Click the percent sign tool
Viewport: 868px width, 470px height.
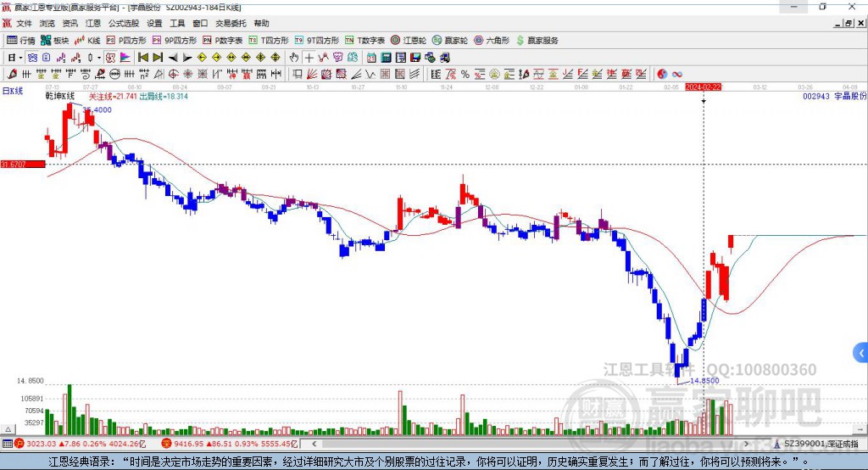465,75
